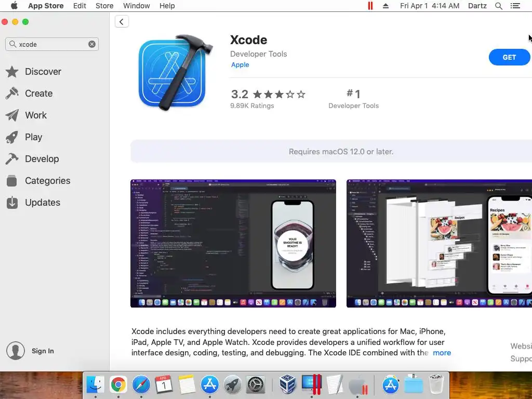Go back using the back chevron button
The width and height of the screenshot is (532, 399).
122,22
